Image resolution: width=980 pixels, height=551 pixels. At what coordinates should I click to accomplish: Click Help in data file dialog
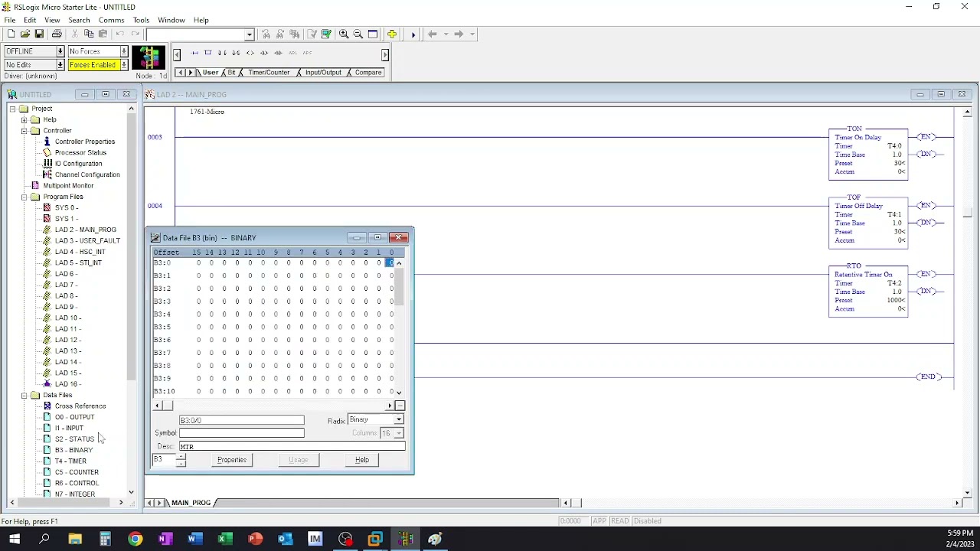tap(362, 460)
